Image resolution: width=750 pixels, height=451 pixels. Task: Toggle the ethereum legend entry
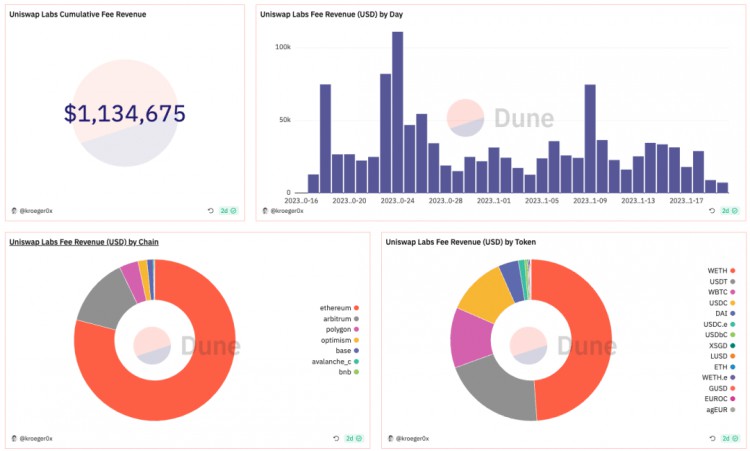pyautogui.click(x=339, y=308)
